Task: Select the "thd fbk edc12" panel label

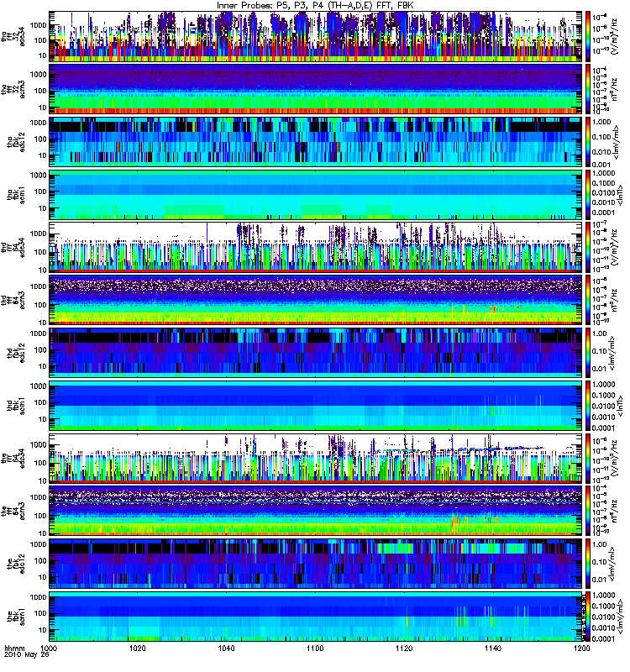Action: [x=16, y=352]
